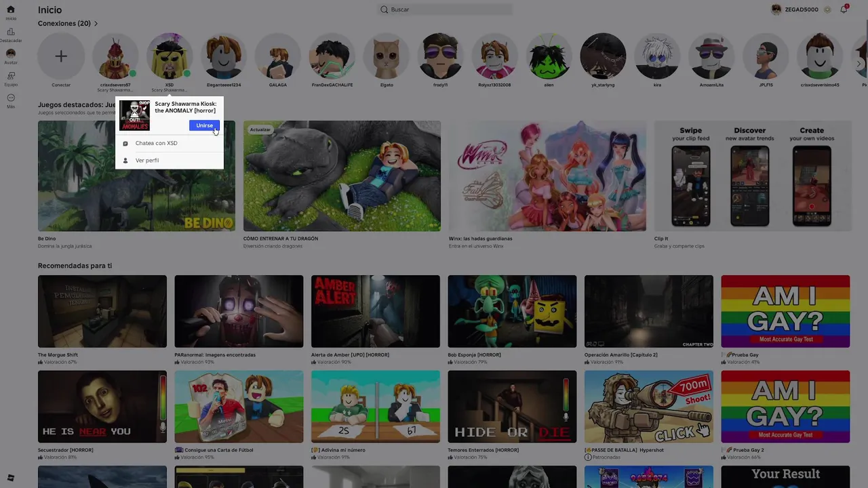Click the ZEGAD5000 username
868x488 pixels.
coord(802,9)
